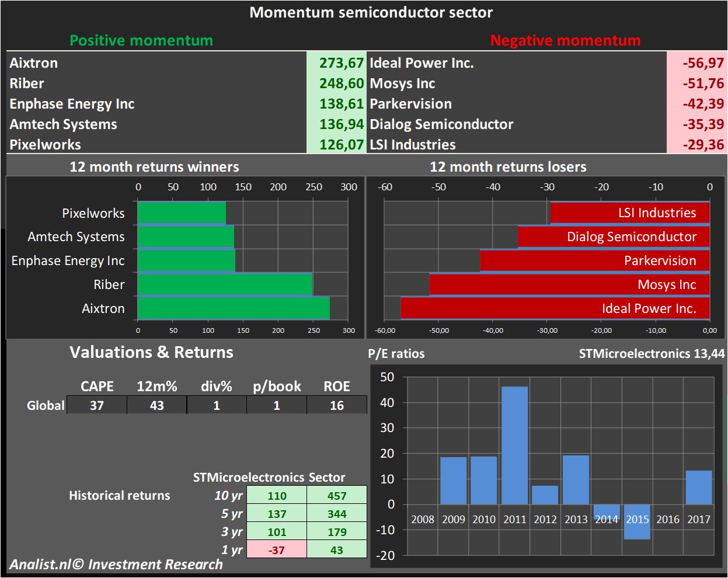
Task: Click the 2011 P/E ratio bar
Action: (514, 445)
